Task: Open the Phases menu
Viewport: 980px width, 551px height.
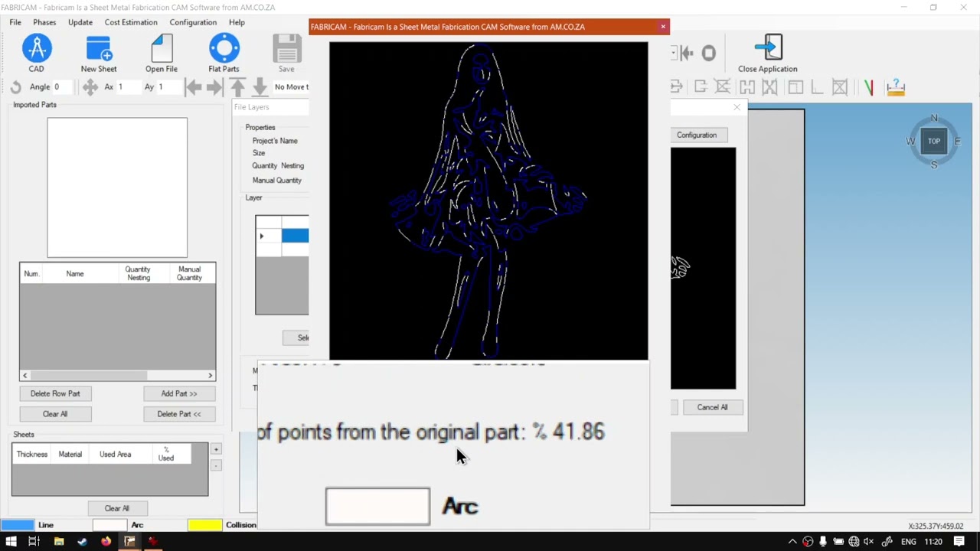Action: (x=44, y=22)
